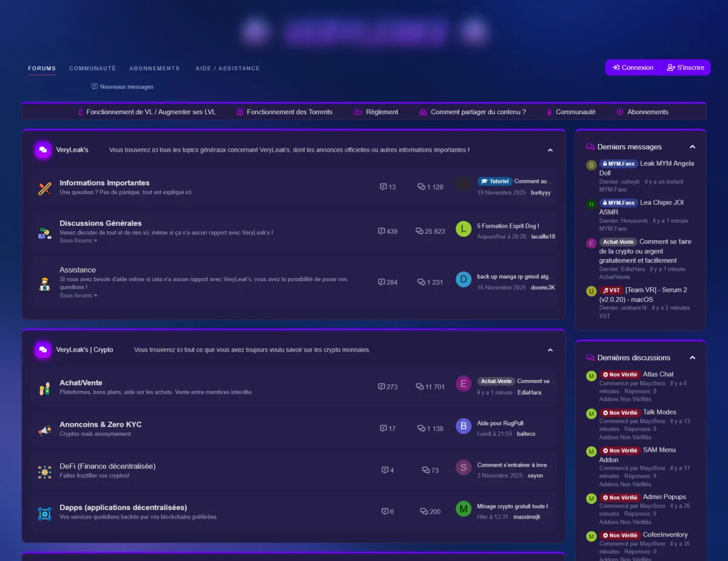The image size is (728, 561).
Task: Click the Informations Importantes pencil-ruler icon
Action: click(44, 188)
